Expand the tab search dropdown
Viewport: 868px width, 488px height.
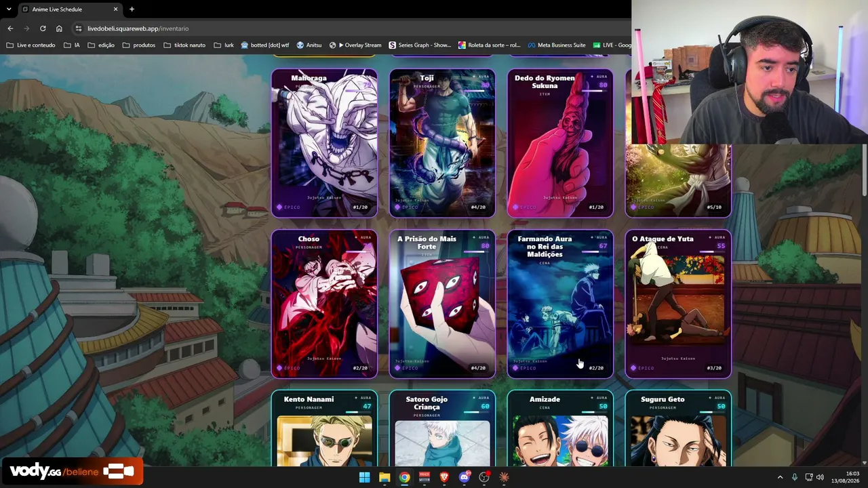(9, 9)
